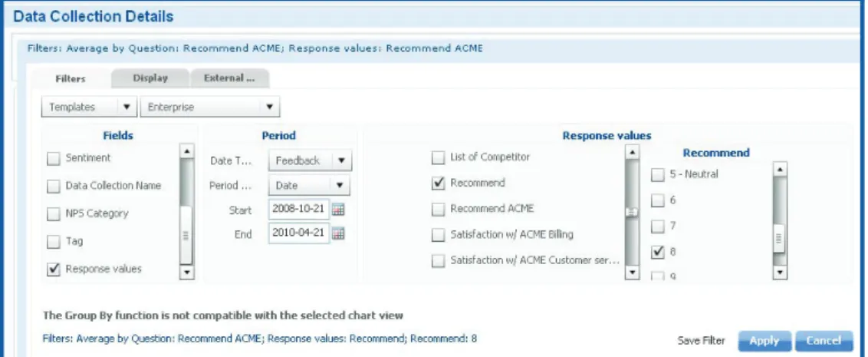This screenshot has width=868, height=357.
Task: Check the Tag field box
Action: [54, 242]
